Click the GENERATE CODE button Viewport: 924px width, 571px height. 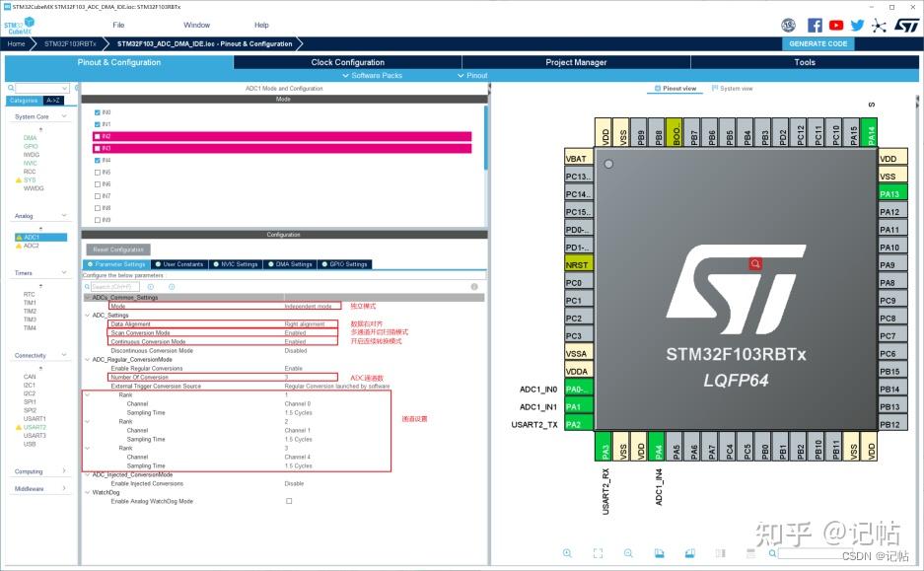(x=818, y=43)
